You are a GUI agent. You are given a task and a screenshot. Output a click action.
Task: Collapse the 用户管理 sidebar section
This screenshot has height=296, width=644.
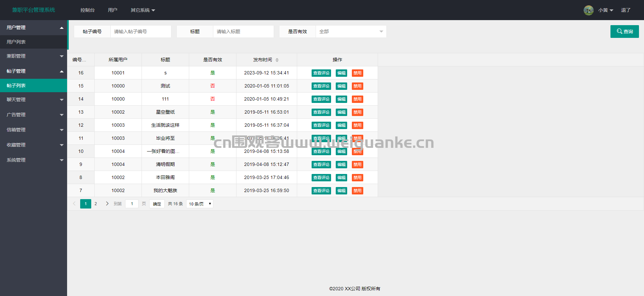tap(34, 27)
